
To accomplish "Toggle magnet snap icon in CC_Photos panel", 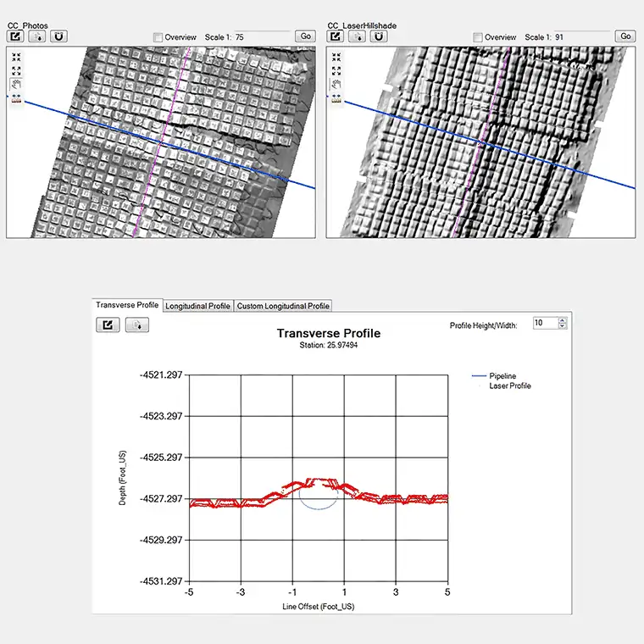I will [x=58, y=36].
